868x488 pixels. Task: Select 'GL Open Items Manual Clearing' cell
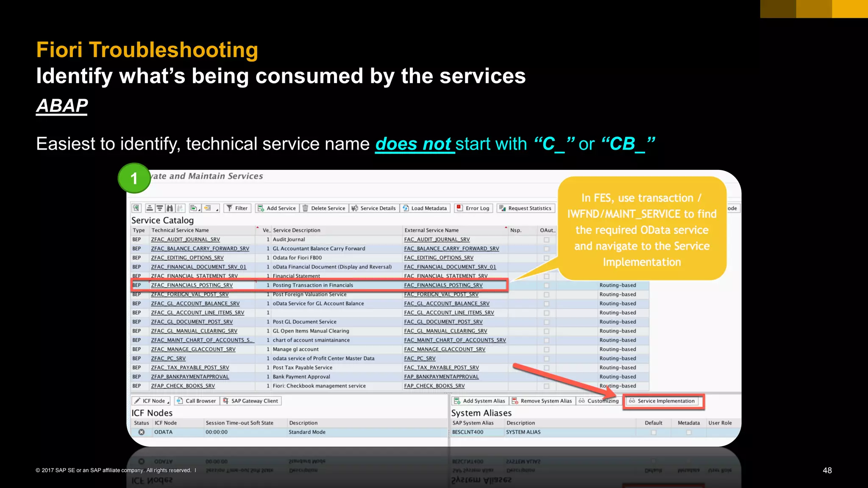337,331
